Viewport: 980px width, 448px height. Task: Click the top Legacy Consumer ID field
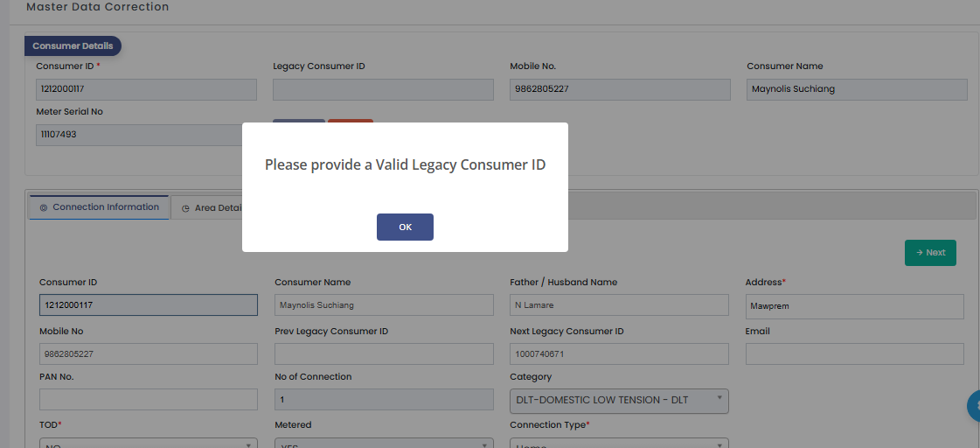[x=383, y=89]
